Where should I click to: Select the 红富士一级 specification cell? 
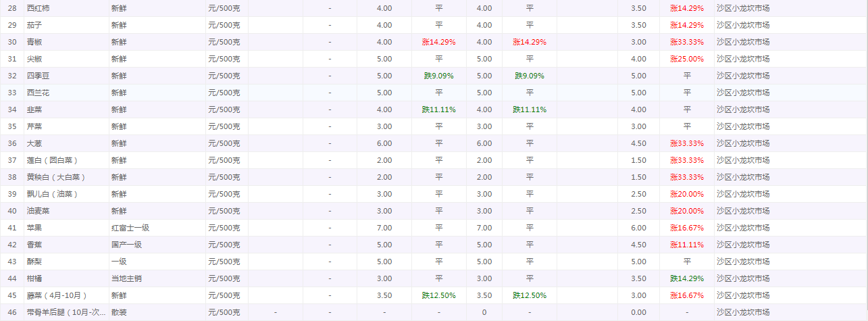pyautogui.click(x=130, y=228)
